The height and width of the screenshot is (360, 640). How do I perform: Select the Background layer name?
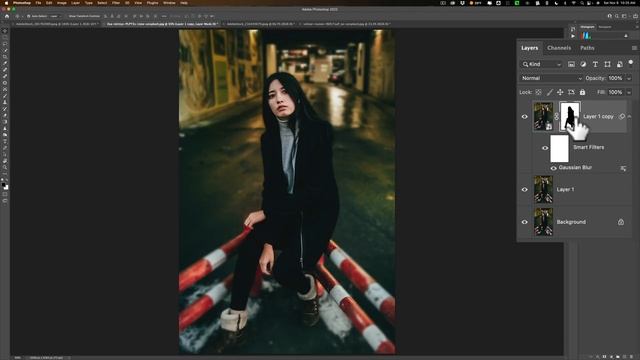[571, 222]
